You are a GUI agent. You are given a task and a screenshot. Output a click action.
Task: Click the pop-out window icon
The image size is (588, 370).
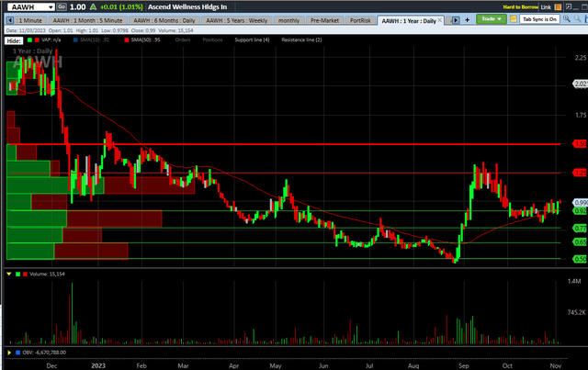click(569, 6)
